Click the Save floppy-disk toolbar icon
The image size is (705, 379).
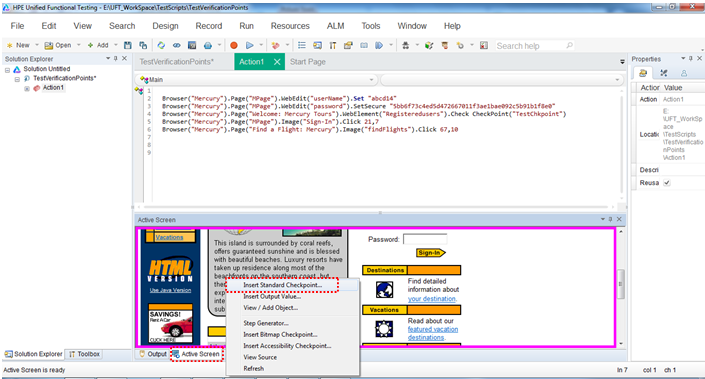[x=128, y=45]
